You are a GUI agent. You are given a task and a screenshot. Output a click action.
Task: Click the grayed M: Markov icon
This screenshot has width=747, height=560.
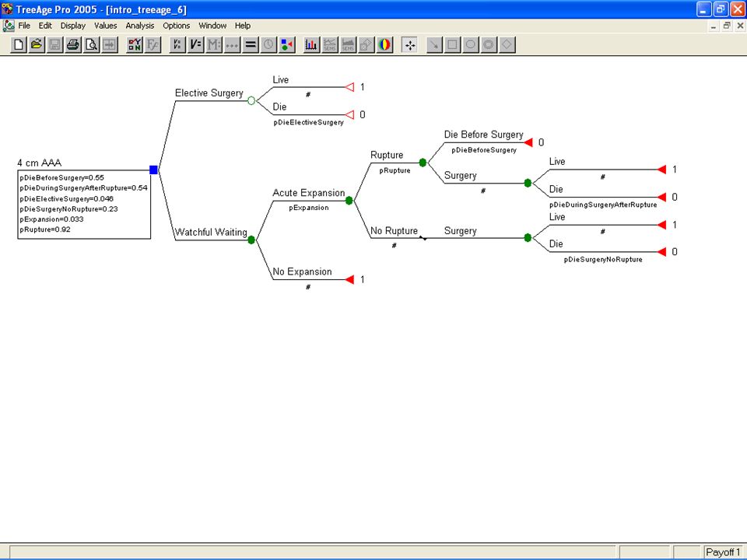pyautogui.click(x=214, y=45)
